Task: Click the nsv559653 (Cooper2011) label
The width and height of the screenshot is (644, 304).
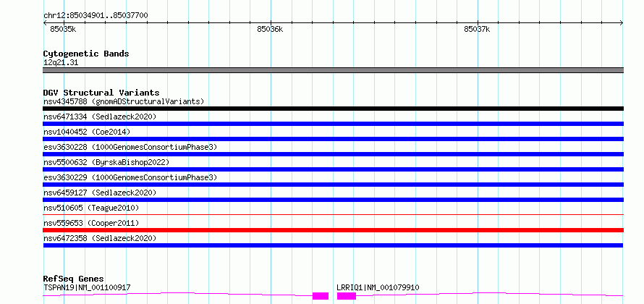Action: [91, 223]
